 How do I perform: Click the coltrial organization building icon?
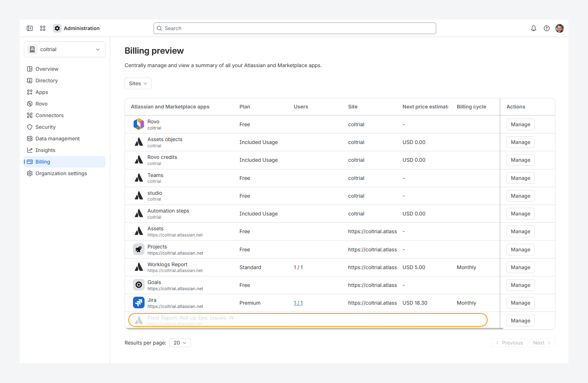(32, 49)
